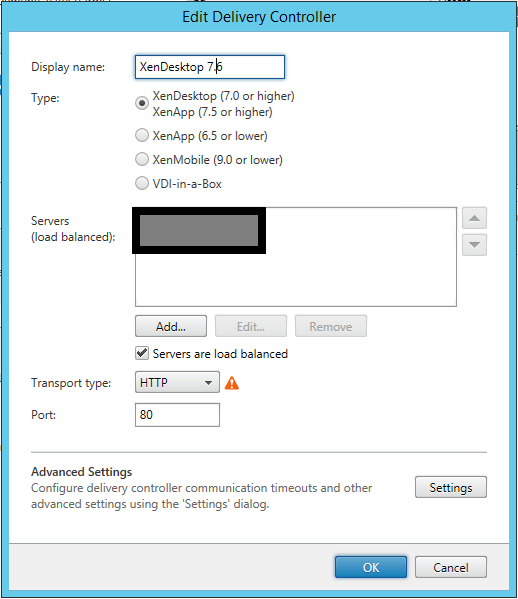The width and height of the screenshot is (518, 599).
Task: Open the Transport type HTTP dropdown
Action: pyautogui.click(x=177, y=382)
